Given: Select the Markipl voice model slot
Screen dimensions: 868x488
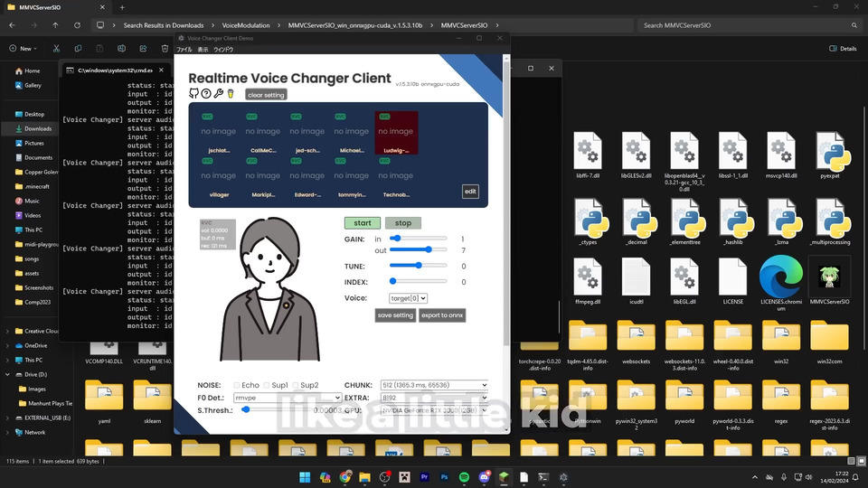Looking at the screenshot, I should point(263,177).
